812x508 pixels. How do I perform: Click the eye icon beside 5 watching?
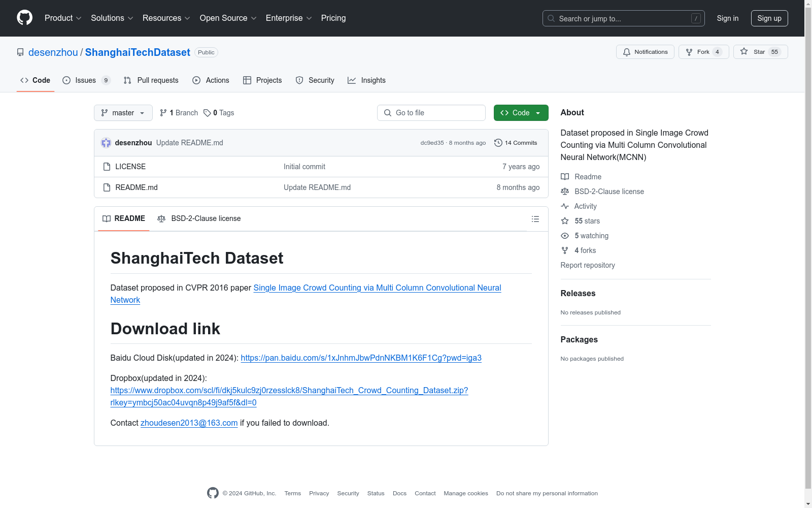click(x=565, y=236)
